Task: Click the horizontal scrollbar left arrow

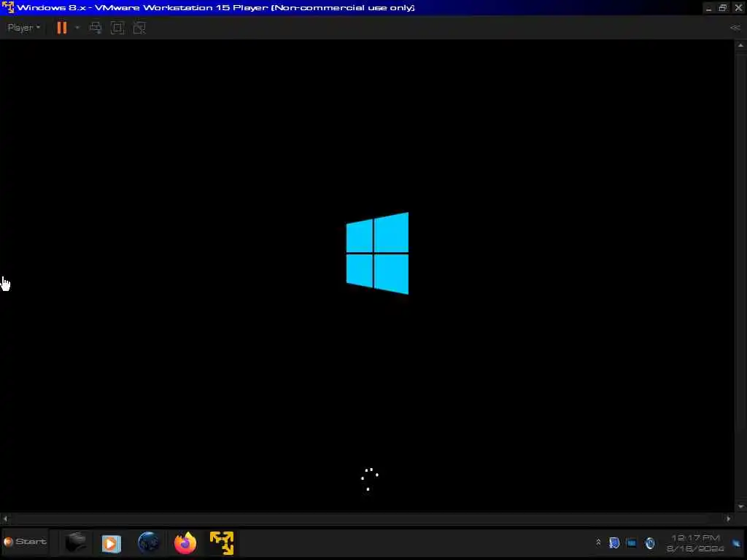Action: [5, 518]
